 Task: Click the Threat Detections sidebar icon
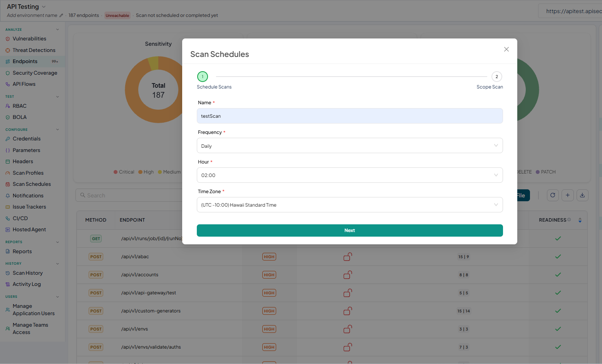(8, 50)
